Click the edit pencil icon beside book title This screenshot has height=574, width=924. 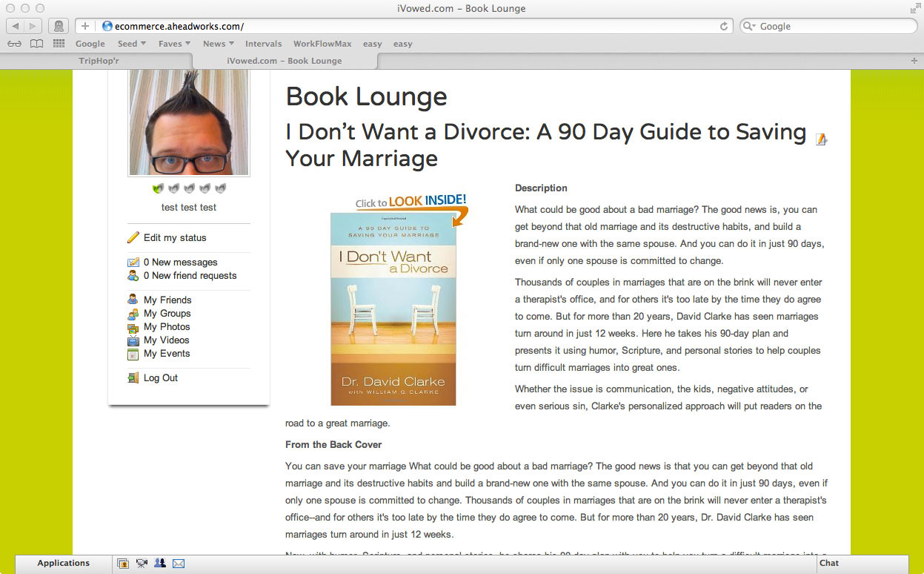tap(821, 139)
